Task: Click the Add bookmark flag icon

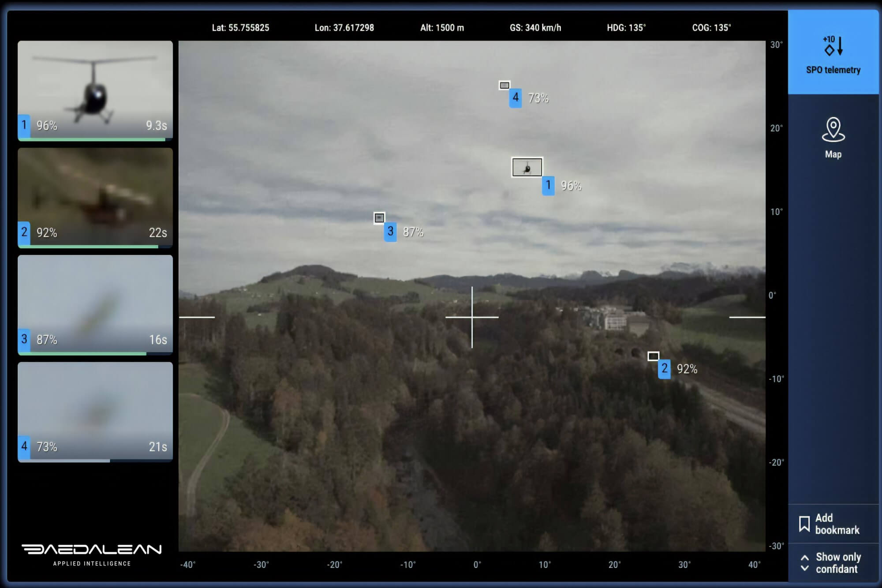Action: pyautogui.click(x=804, y=524)
